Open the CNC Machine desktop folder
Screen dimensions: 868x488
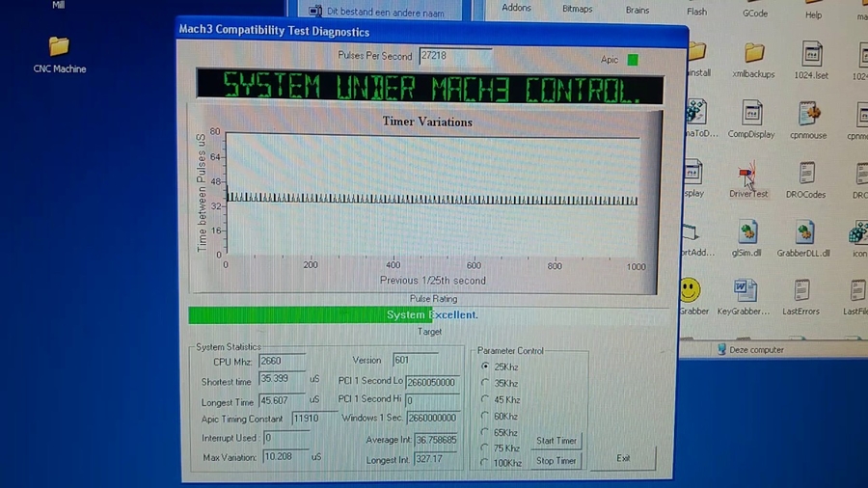(x=59, y=55)
